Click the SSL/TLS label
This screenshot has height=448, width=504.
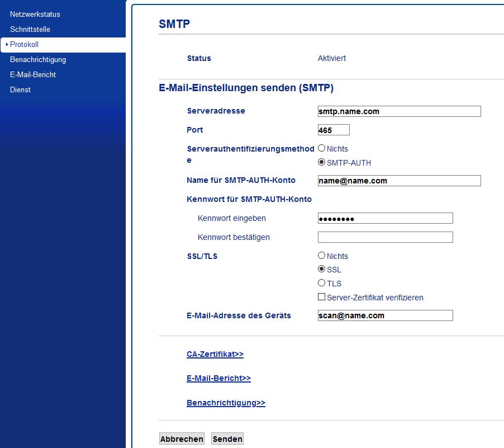(x=202, y=257)
